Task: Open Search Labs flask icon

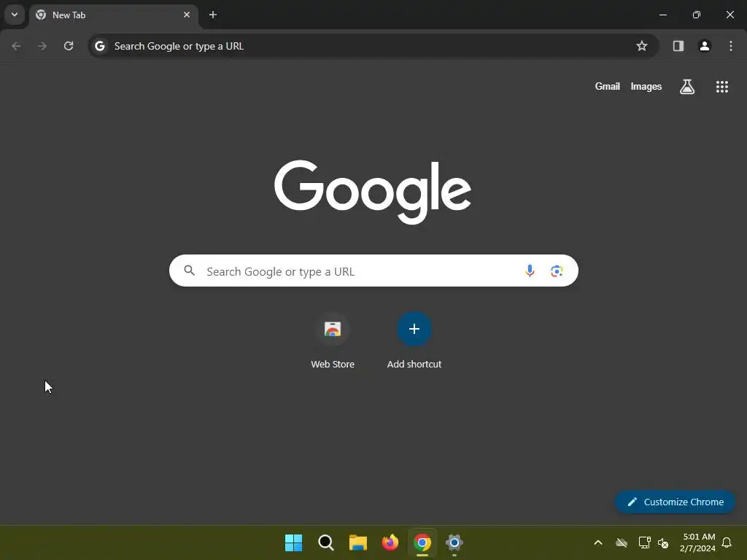Action: coord(687,87)
